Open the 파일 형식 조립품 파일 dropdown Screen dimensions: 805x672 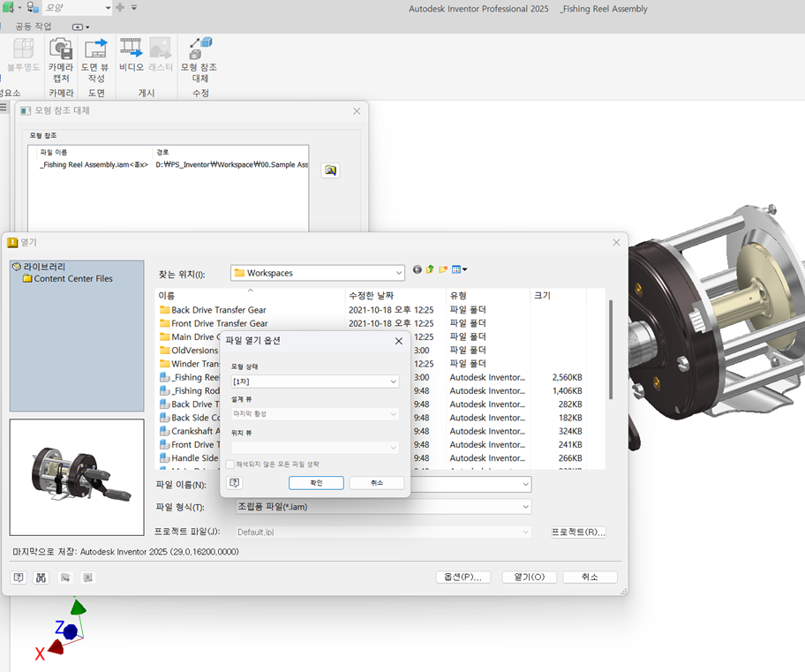click(x=383, y=507)
